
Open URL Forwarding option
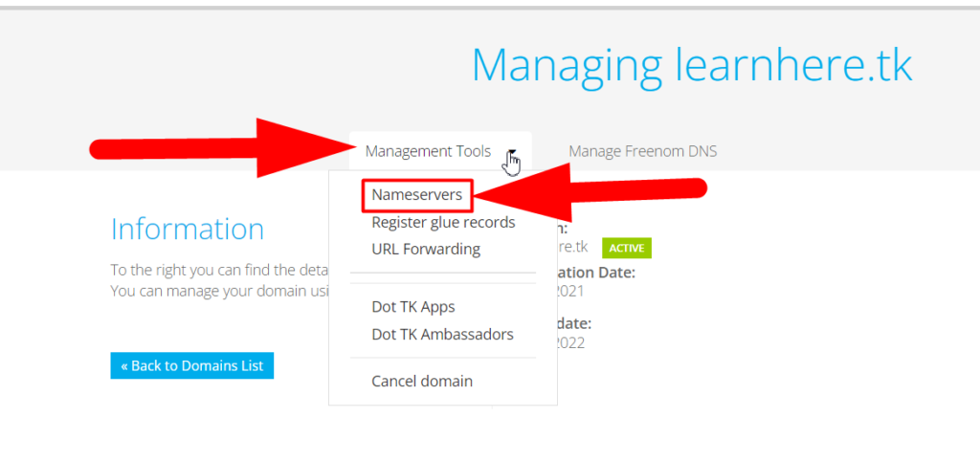(x=426, y=250)
